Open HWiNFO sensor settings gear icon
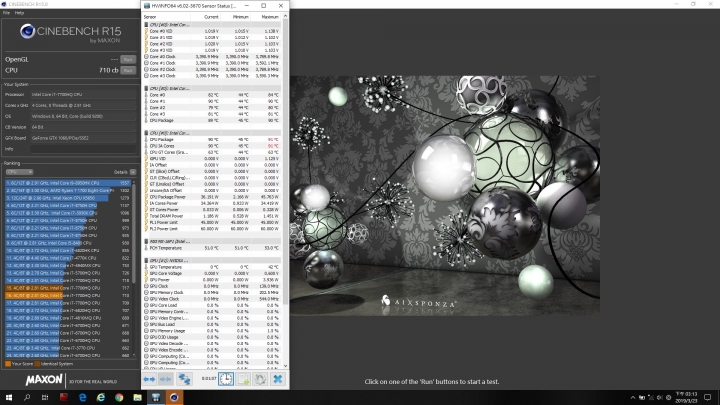Image resolution: width=720 pixels, height=405 pixels. coord(261,379)
